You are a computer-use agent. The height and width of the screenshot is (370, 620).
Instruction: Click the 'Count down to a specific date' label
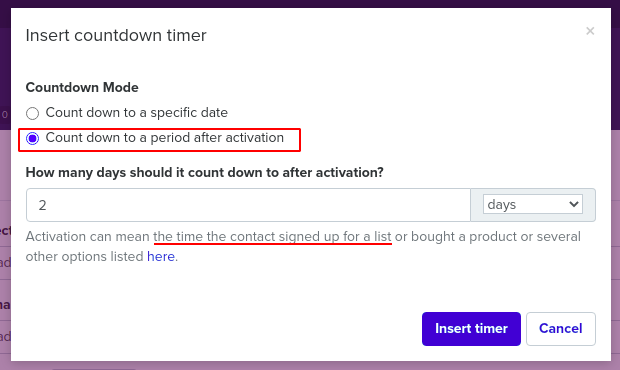pyautogui.click(x=137, y=113)
